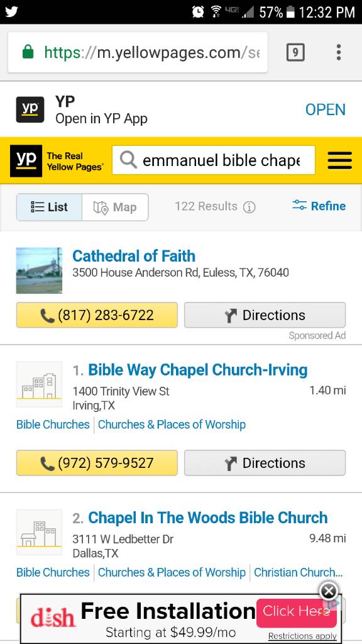Viewport: 362px width, 644px height.
Task: Close the Dish advertisement banner
Action: pyautogui.click(x=329, y=591)
